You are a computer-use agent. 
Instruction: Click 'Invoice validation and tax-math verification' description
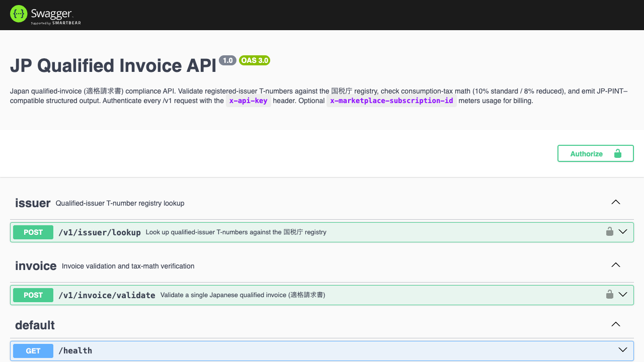[128, 266]
